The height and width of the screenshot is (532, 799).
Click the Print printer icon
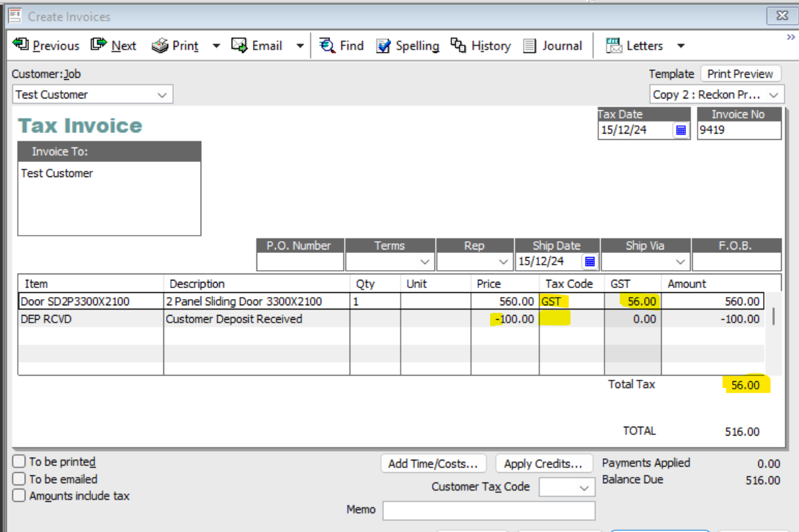[160, 45]
